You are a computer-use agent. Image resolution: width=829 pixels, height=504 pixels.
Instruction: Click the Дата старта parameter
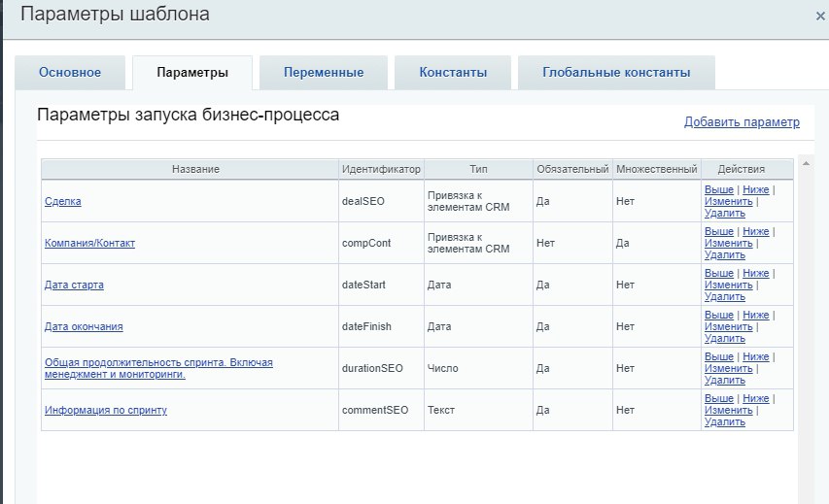pyautogui.click(x=74, y=285)
